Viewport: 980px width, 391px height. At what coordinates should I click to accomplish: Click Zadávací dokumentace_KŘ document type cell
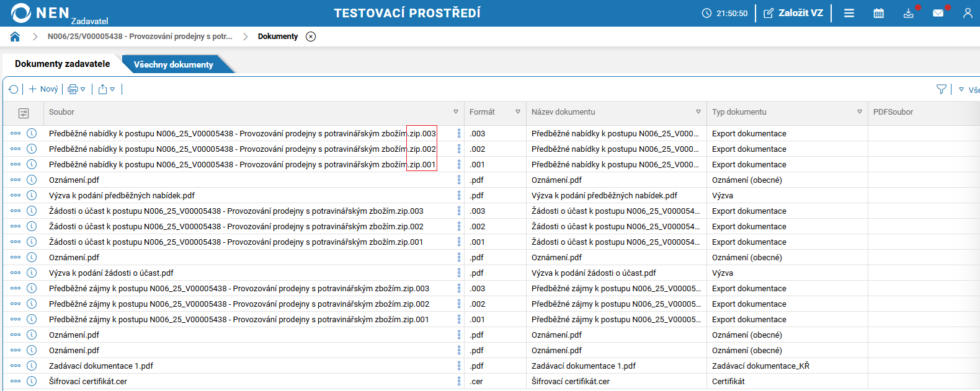tap(760, 366)
